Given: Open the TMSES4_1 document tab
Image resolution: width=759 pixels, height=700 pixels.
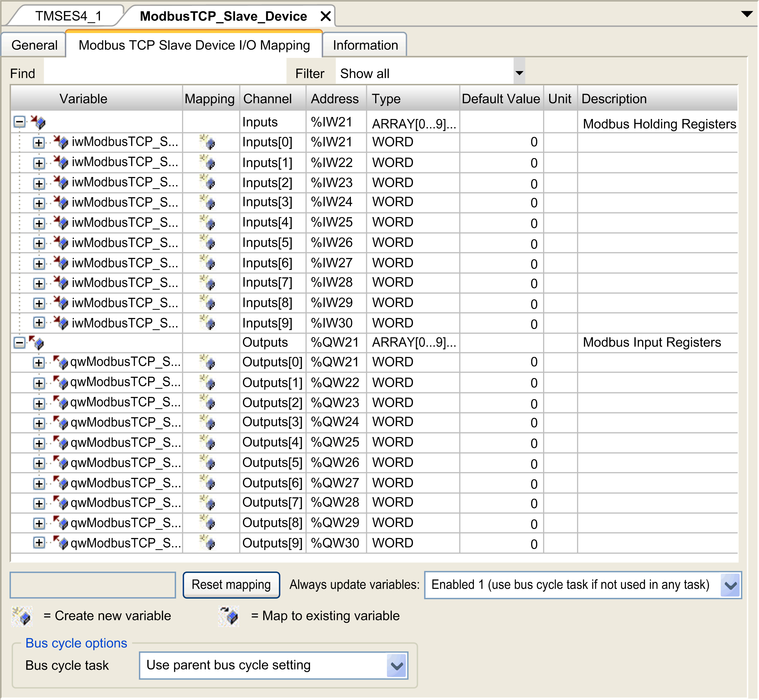Looking at the screenshot, I should click(x=70, y=16).
